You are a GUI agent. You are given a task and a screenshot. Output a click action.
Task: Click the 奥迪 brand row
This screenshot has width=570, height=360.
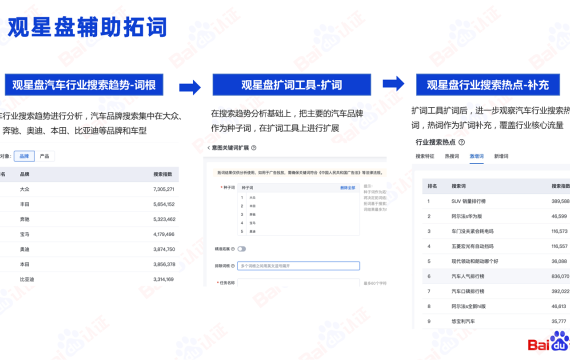point(89,249)
